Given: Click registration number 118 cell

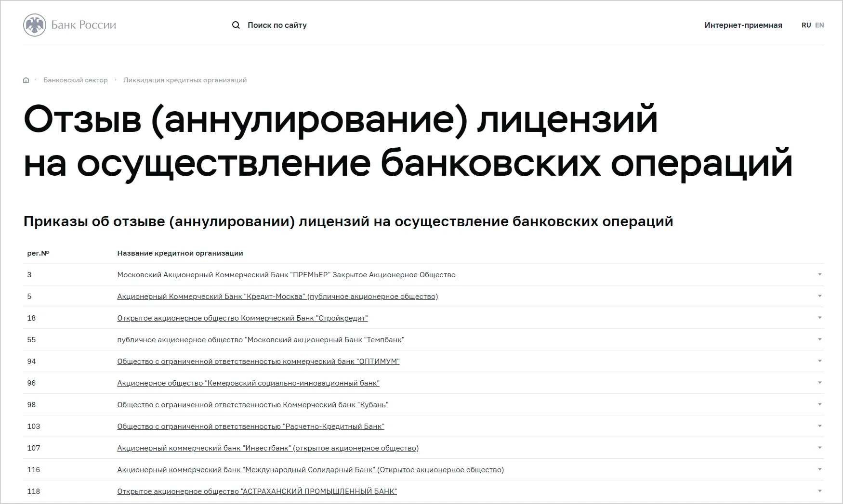Looking at the screenshot, I should coord(34,491).
